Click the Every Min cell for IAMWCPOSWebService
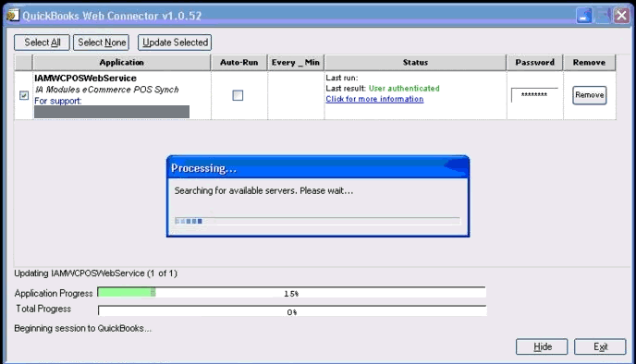This screenshot has width=636, height=364. [x=296, y=95]
